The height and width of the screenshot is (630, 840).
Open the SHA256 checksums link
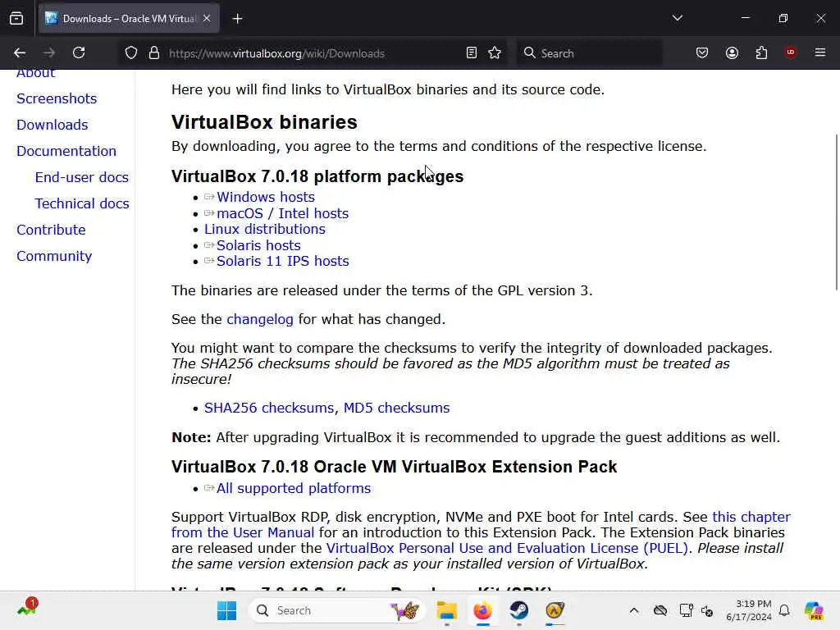point(269,408)
